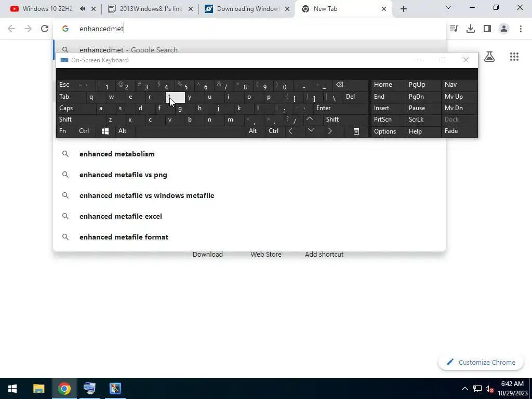Screen dimensions: 532x399
Task: Toggle the left Alt key on keyboard
Action: point(125,131)
